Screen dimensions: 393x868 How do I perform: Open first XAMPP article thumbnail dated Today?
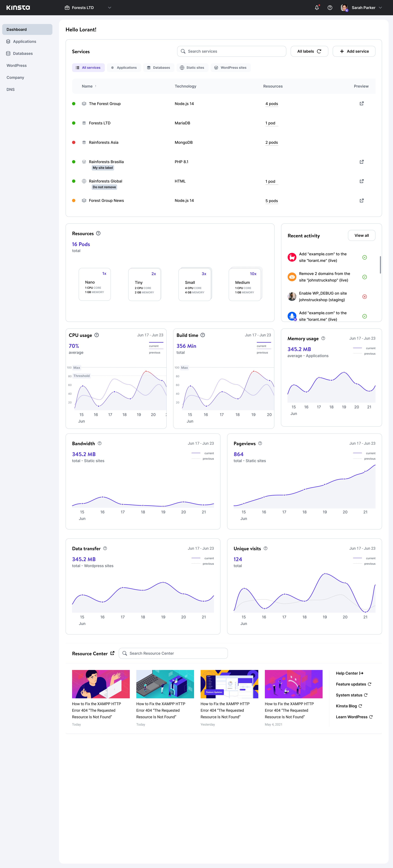tap(101, 684)
